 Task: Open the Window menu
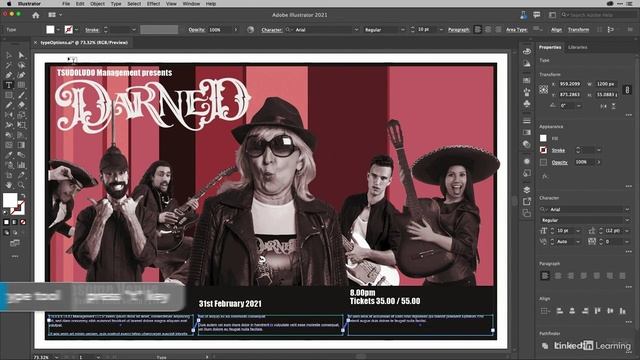click(x=191, y=4)
